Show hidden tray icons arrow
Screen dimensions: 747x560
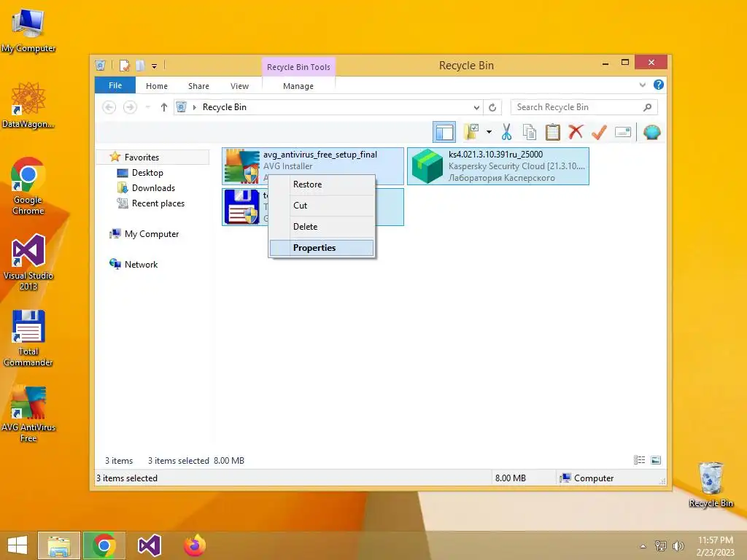pyautogui.click(x=643, y=546)
